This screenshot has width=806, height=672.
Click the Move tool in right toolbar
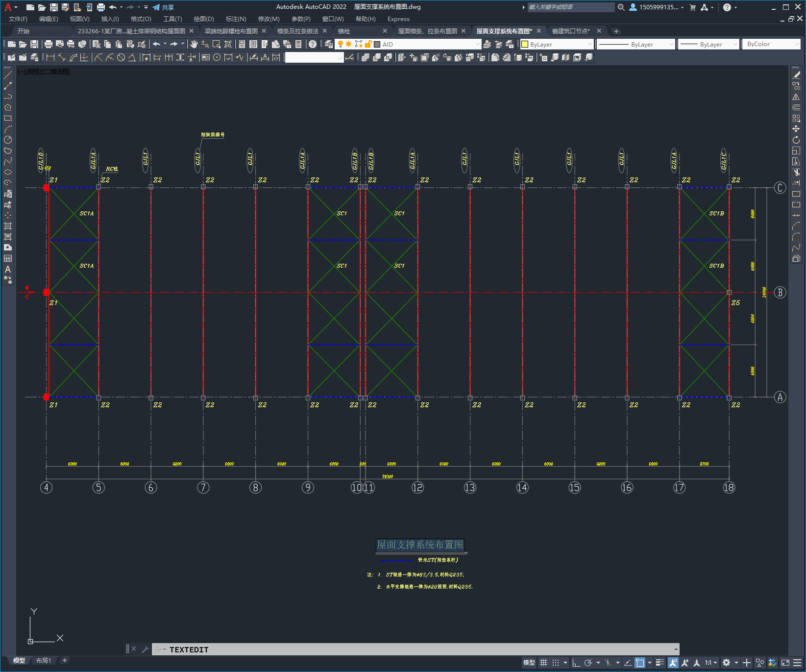click(796, 129)
